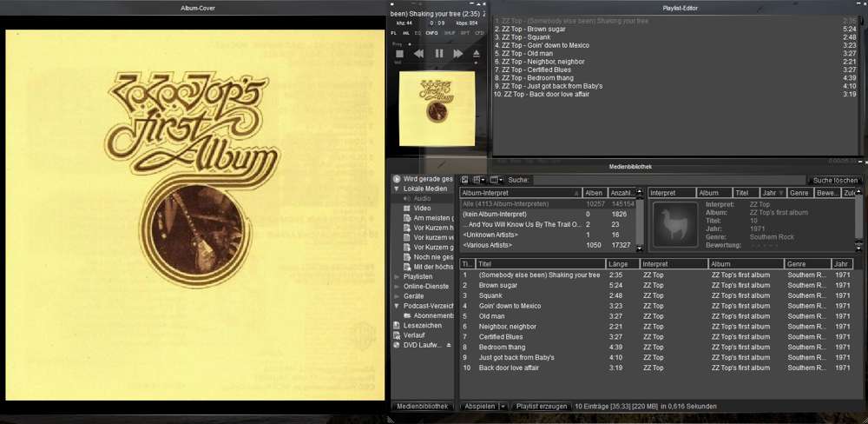Stop playback with the square stop button

(401, 54)
